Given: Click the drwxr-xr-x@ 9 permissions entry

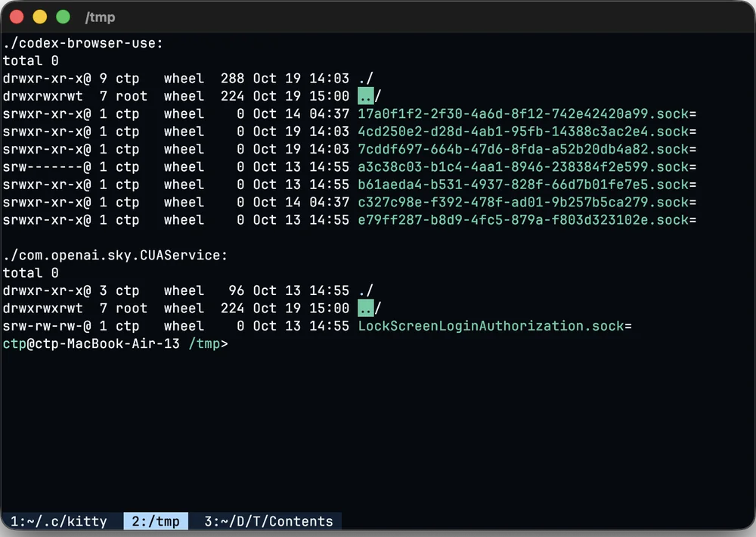Looking at the screenshot, I should tap(55, 79).
